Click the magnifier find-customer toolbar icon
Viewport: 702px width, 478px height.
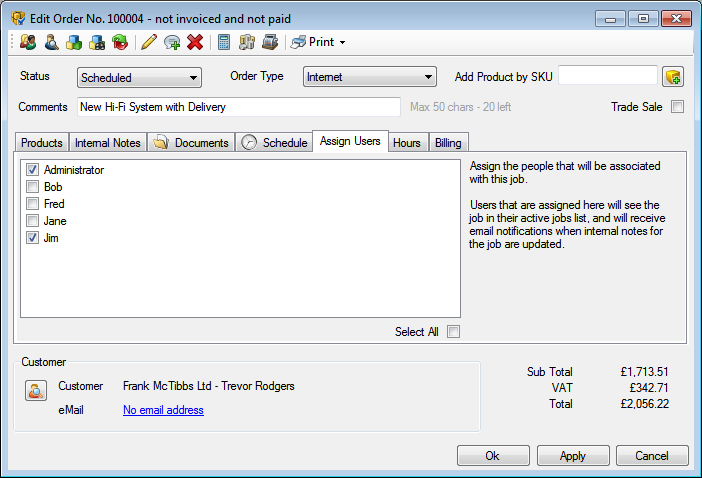coord(51,42)
